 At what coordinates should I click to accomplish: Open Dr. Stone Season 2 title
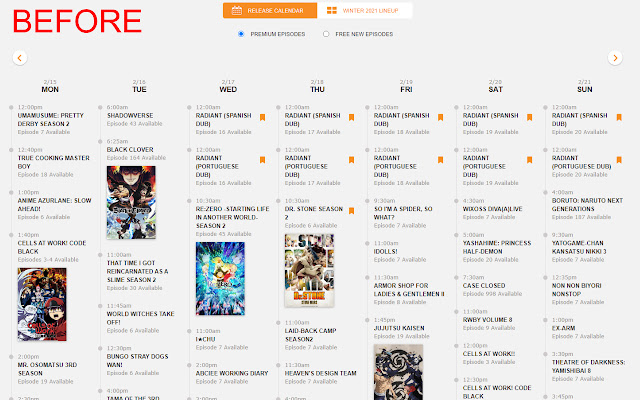313,213
